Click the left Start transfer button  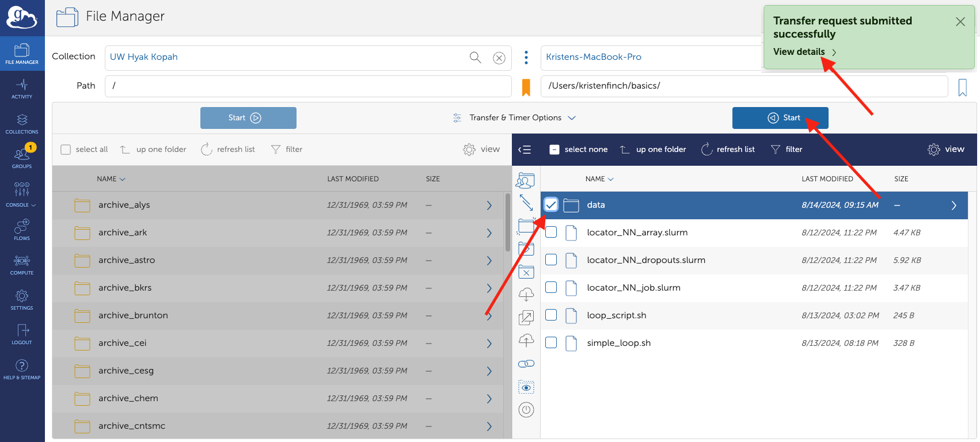[x=248, y=118]
